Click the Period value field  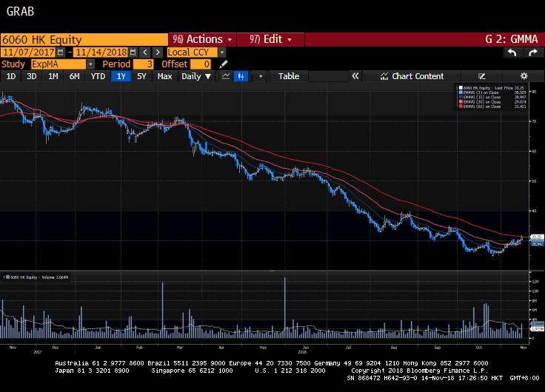143,64
